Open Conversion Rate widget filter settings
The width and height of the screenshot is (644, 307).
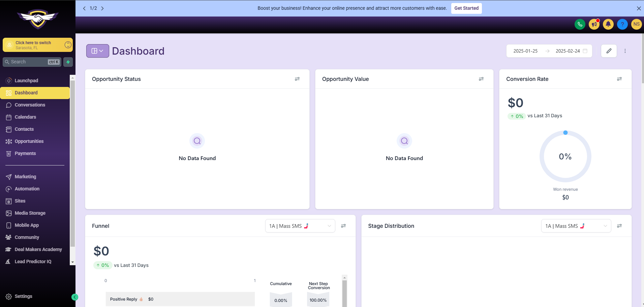tap(619, 79)
